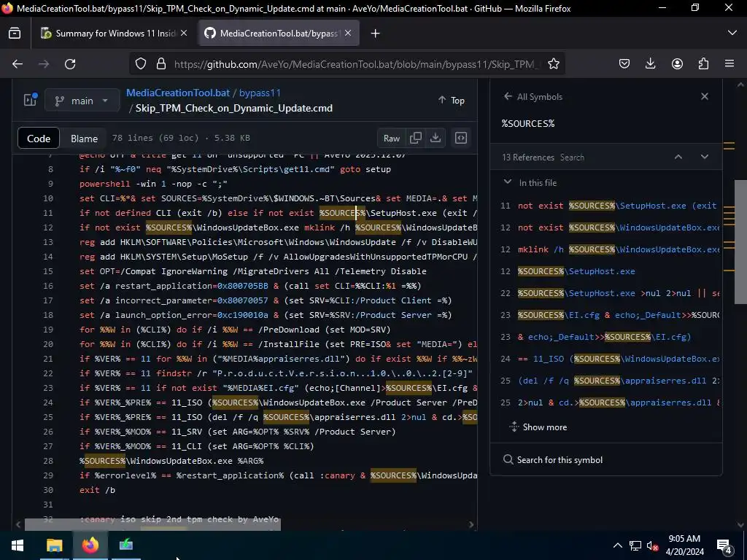Toggle the symbols panel icon
Viewport: 747px width, 560px height.
click(x=461, y=138)
